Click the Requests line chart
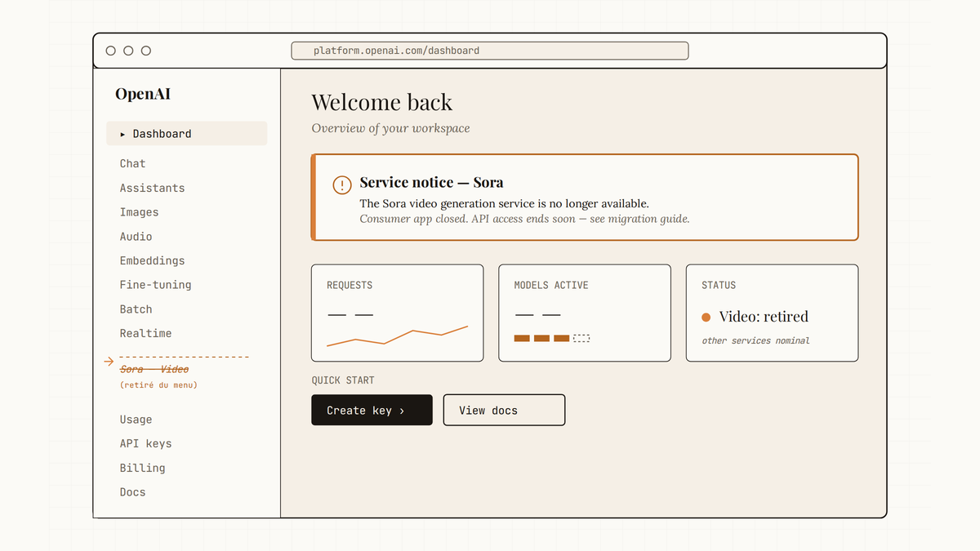 [397, 336]
